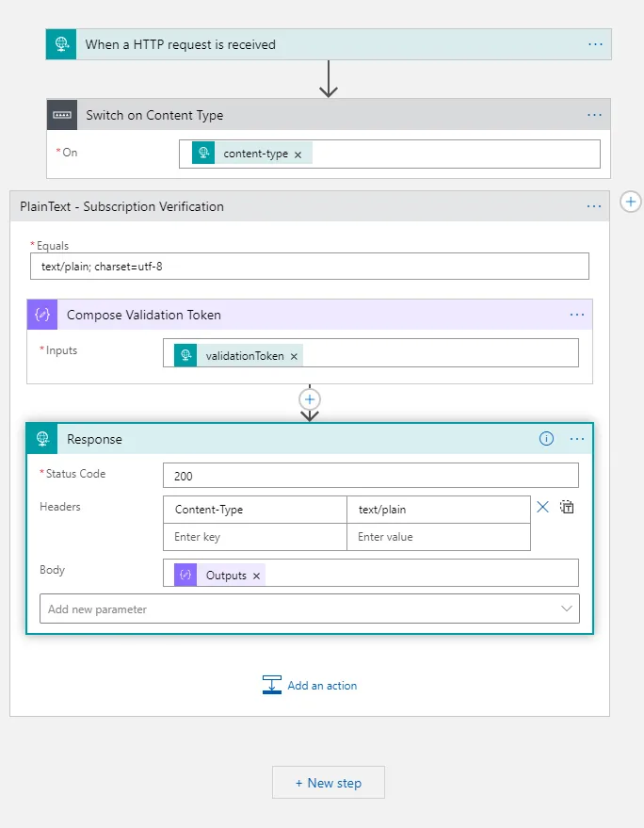This screenshot has height=828, width=644.
Task: Add a new case with plus circle
Action: click(630, 202)
